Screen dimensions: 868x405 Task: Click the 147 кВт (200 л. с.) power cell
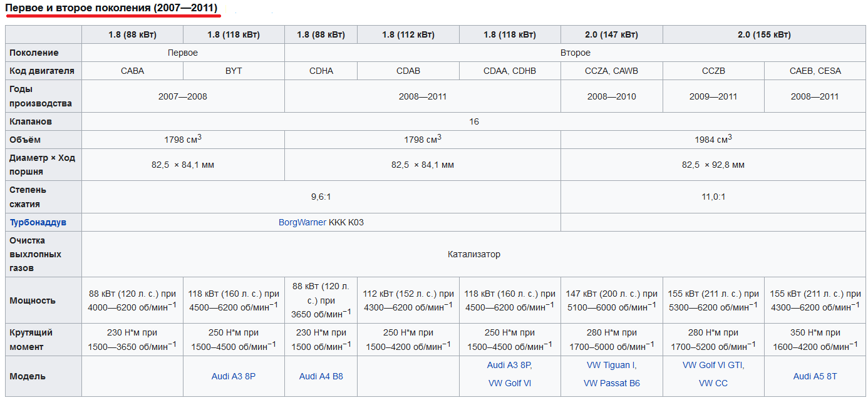[612, 300]
